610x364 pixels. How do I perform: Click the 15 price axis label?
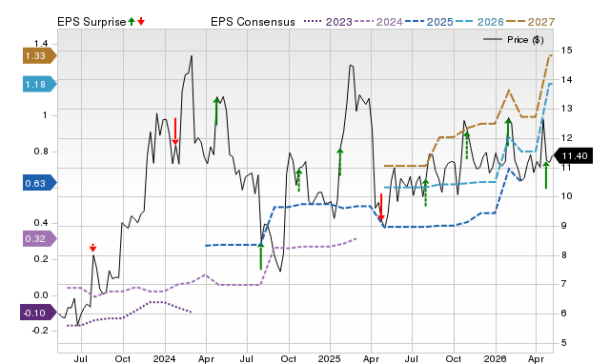[566, 51]
